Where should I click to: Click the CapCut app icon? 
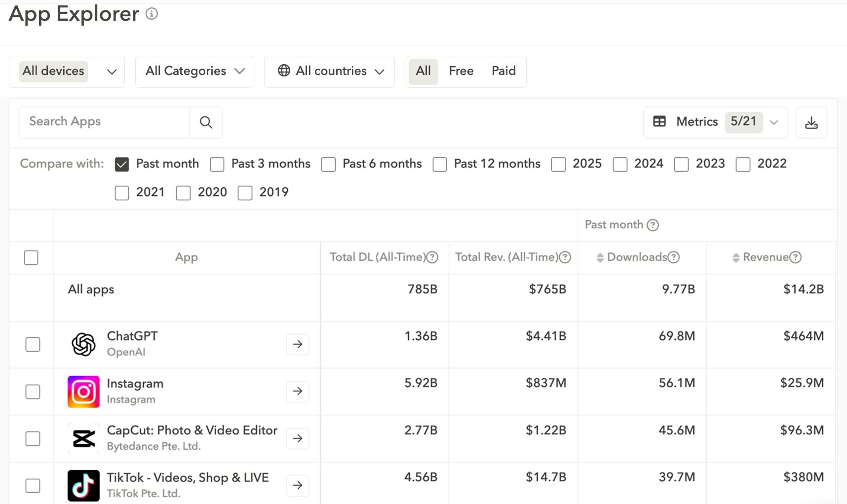click(x=83, y=438)
